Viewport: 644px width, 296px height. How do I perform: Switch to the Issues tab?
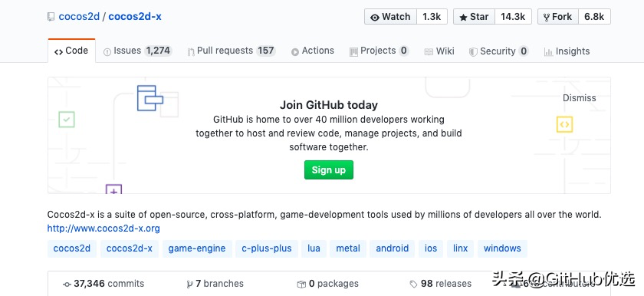[x=137, y=51]
